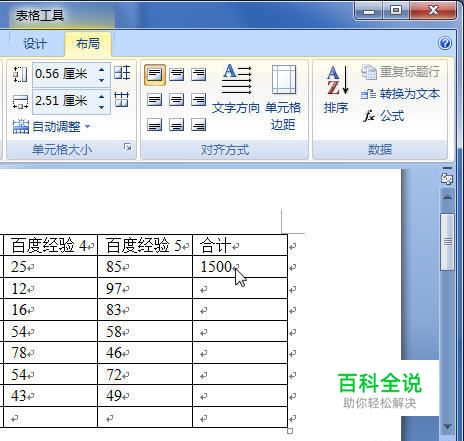Image resolution: width=464 pixels, height=441 pixels.
Task: Click the 公式 formula button
Action: 383,116
